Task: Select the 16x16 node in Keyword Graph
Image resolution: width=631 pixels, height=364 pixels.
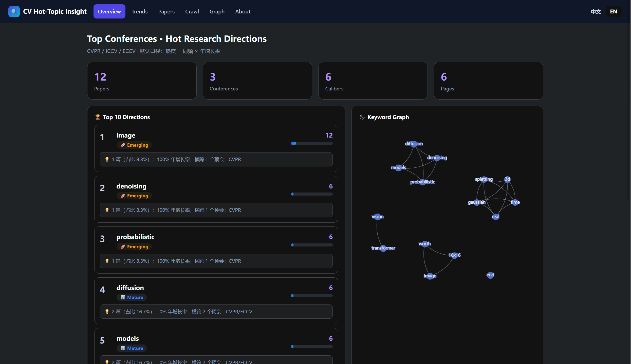Action: click(x=455, y=255)
